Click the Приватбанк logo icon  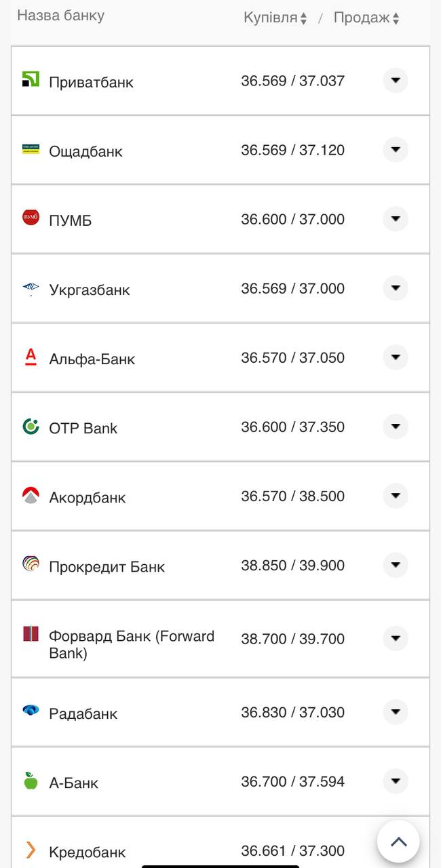[x=31, y=79]
